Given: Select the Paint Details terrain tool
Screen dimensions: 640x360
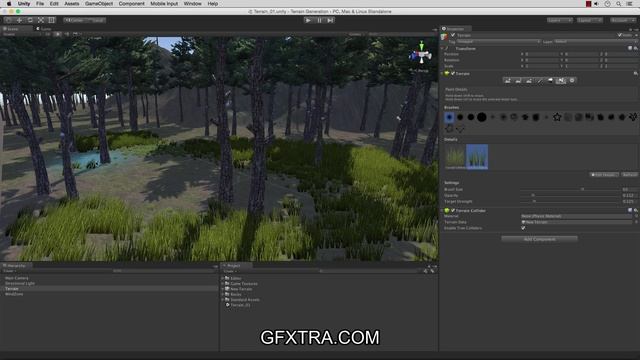Looking at the screenshot, I should (561, 81).
